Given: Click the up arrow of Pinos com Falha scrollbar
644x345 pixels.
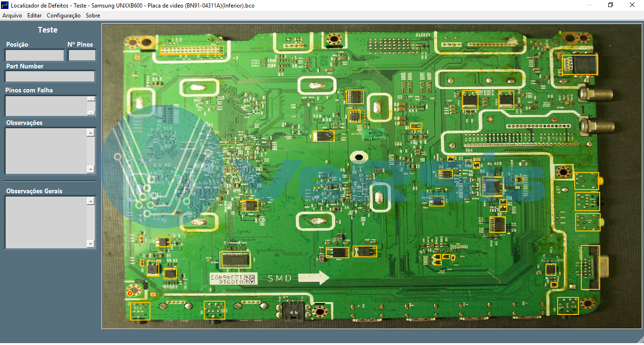Looking at the screenshot, I should (91, 99).
